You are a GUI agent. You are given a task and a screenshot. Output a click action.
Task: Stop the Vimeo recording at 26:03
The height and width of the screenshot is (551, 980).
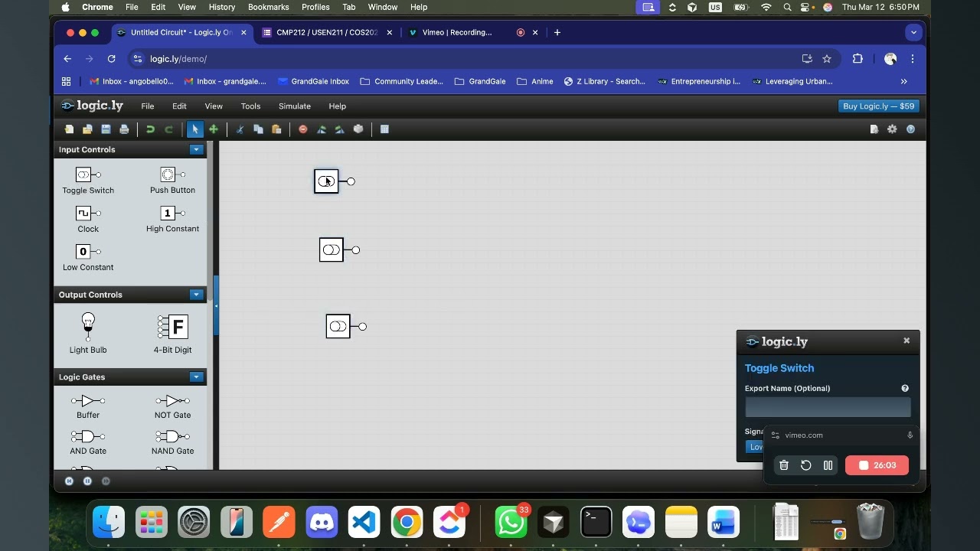pyautogui.click(x=877, y=465)
